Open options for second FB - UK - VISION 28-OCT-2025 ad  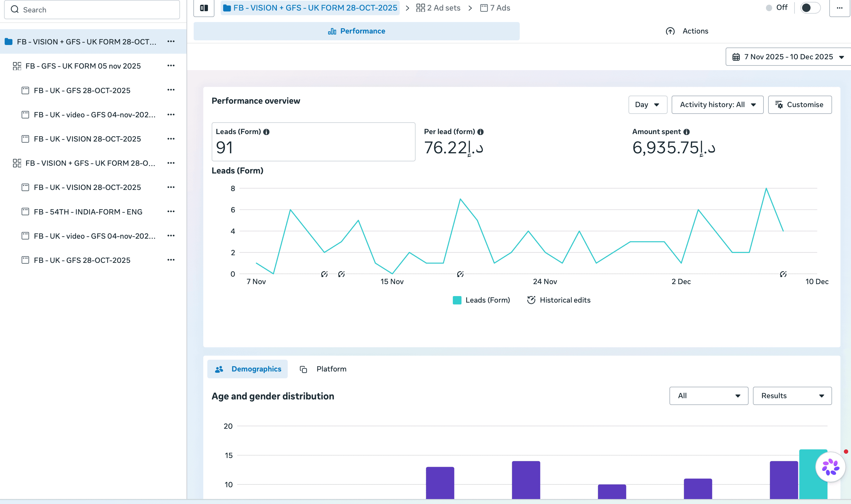click(171, 187)
